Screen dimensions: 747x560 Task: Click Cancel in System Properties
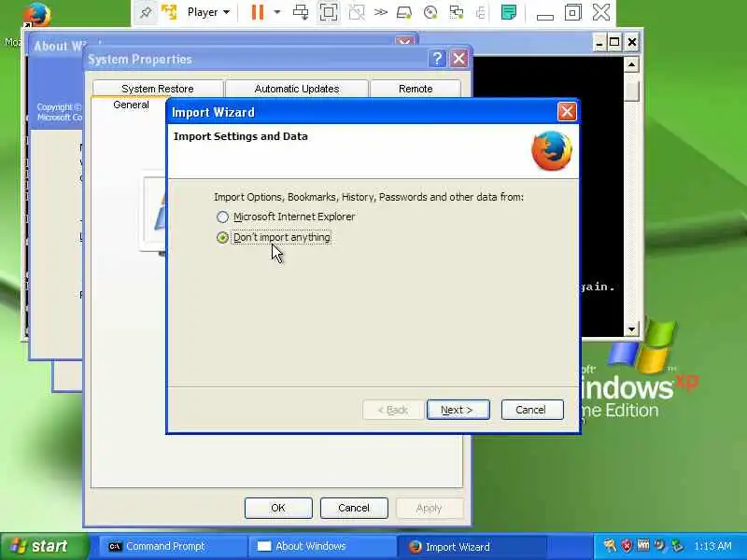[354, 508]
